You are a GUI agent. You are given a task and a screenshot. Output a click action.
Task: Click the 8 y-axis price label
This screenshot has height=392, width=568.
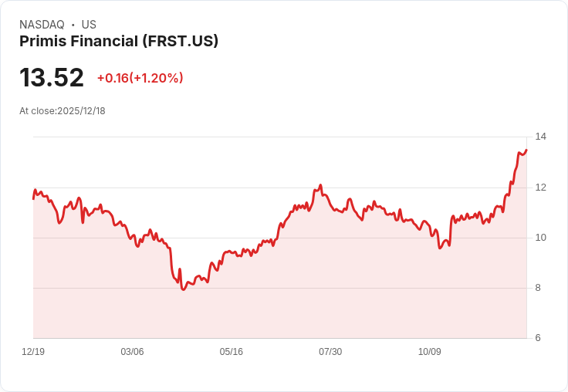pyautogui.click(x=538, y=288)
